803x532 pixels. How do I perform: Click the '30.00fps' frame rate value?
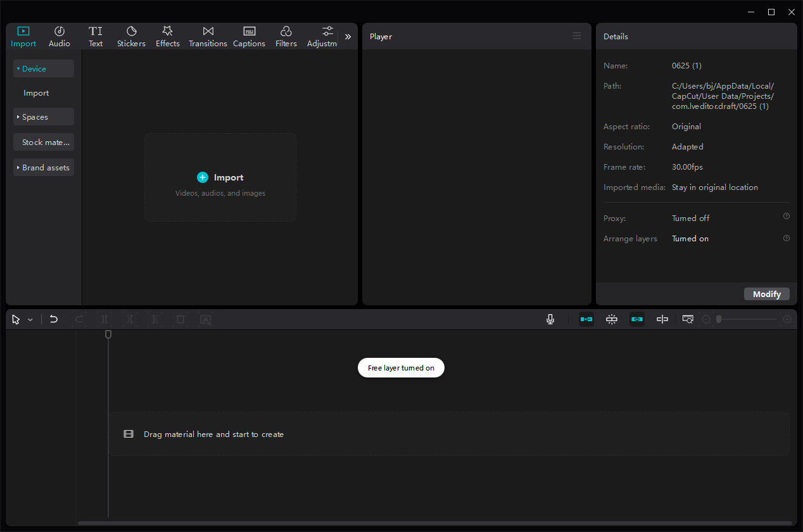click(687, 167)
